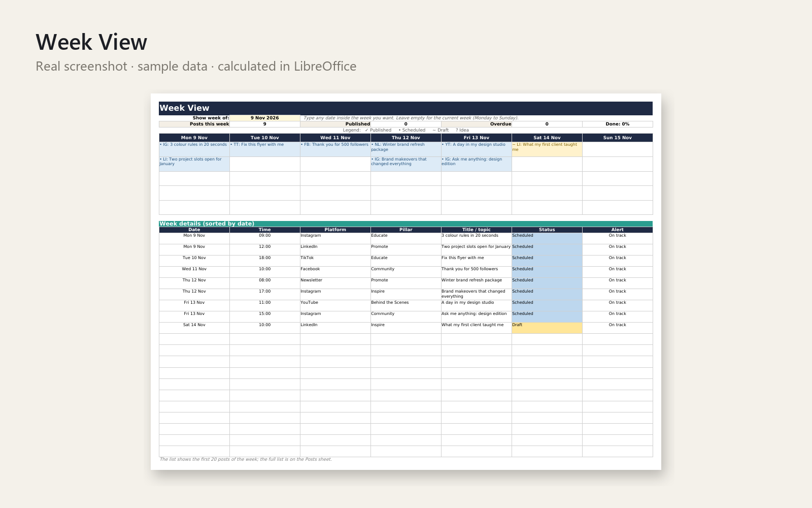The height and width of the screenshot is (508, 812).
Task: Click 'FB: Thank you for 500 followers' entry
Action: pyautogui.click(x=335, y=149)
